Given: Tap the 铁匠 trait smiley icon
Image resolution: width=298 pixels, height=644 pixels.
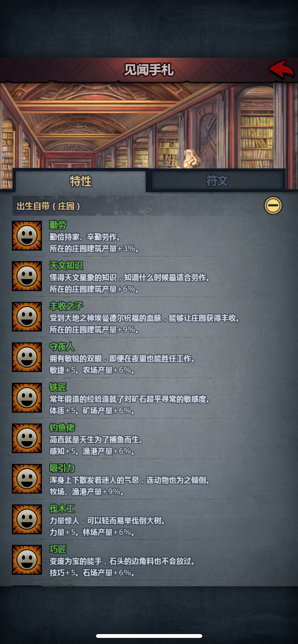Looking at the screenshot, I should [27, 398].
